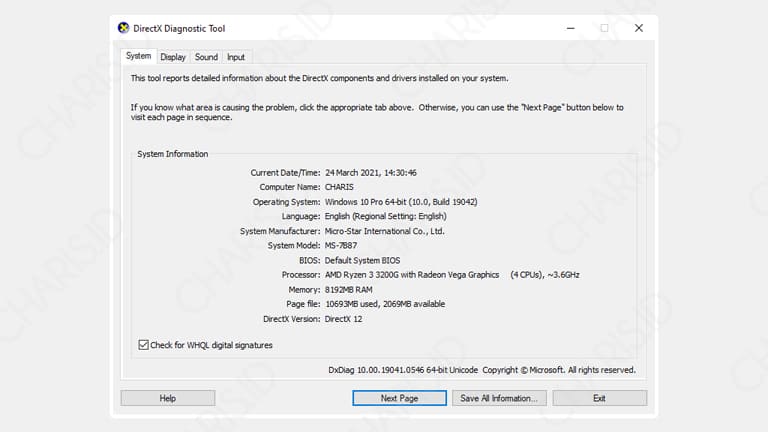768x432 pixels.
Task: Exit the diagnostic tool
Action: tap(600, 398)
